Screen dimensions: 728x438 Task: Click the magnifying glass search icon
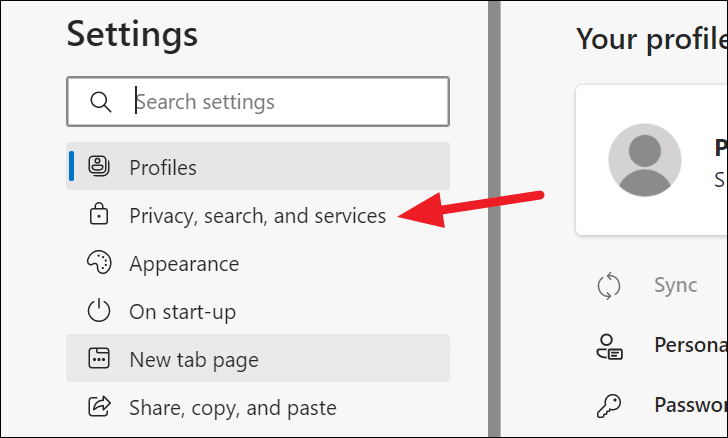(x=101, y=101)
